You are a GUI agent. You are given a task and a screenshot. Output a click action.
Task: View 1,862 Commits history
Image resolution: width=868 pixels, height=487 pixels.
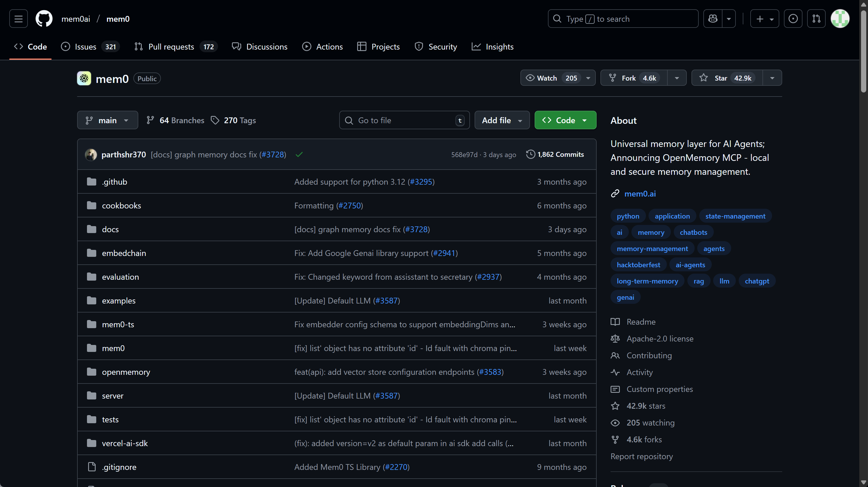(555, 154)
